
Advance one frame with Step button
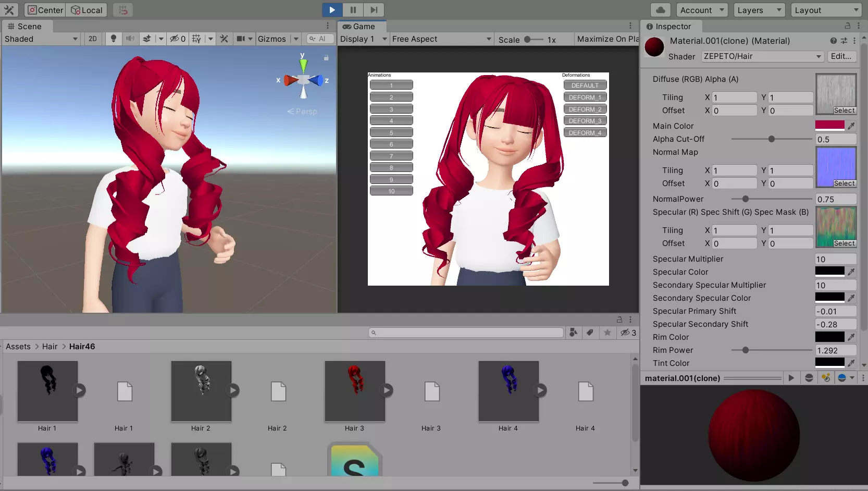[374, 10]
